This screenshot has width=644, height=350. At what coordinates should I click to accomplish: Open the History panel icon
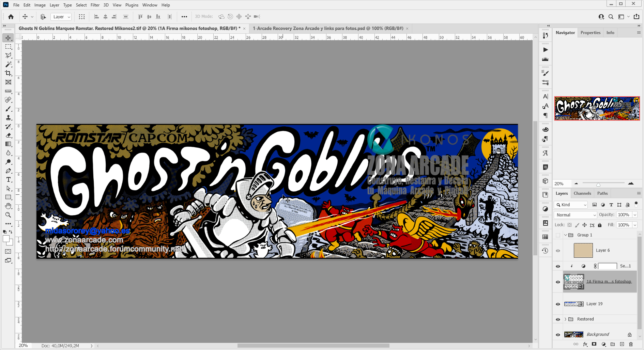[x=546, y=251]
